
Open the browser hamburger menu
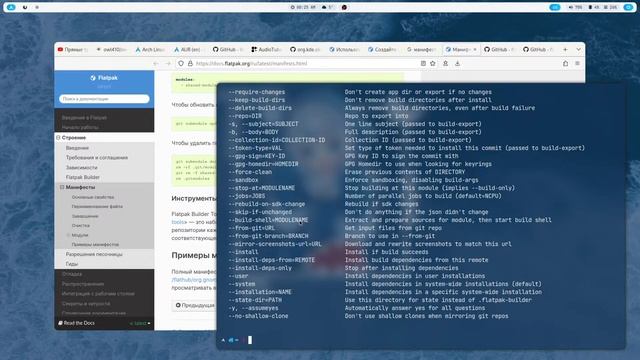577,64
